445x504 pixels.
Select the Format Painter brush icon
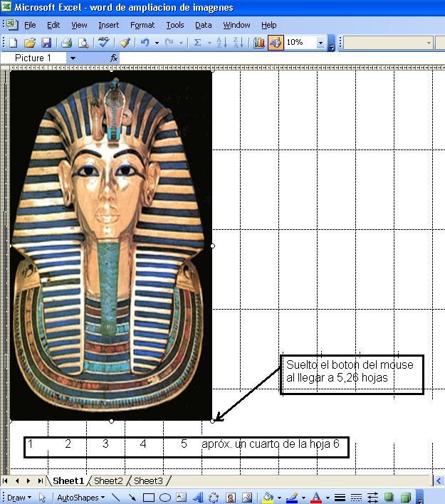pyautogui.click(x=125, y=43)
